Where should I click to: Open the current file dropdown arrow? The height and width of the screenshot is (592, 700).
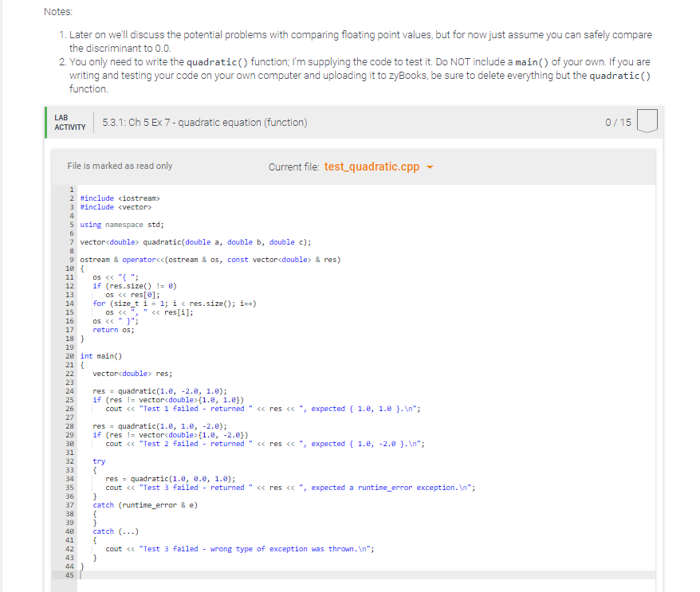coord(430,167)
